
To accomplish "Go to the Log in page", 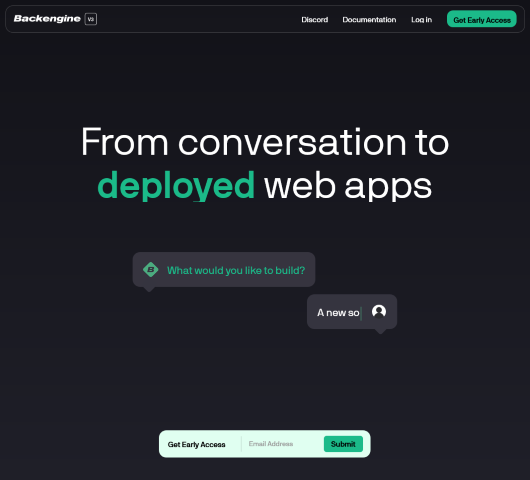I will click(421, 20).
